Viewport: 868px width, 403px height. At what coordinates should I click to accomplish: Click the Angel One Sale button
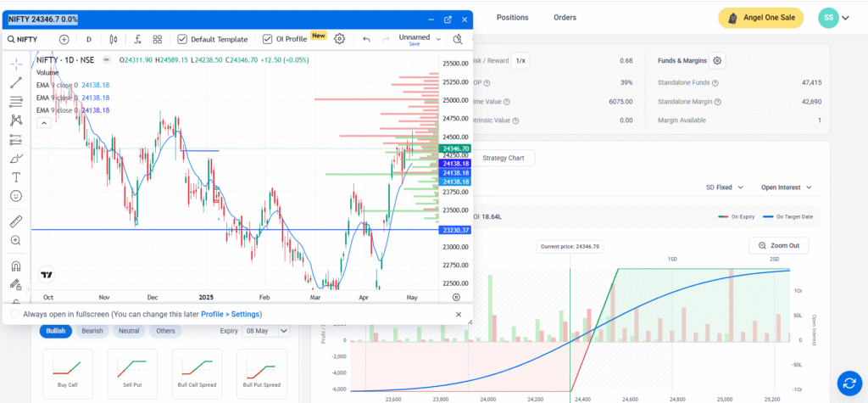pyautogui.click(x=760, y=18)
